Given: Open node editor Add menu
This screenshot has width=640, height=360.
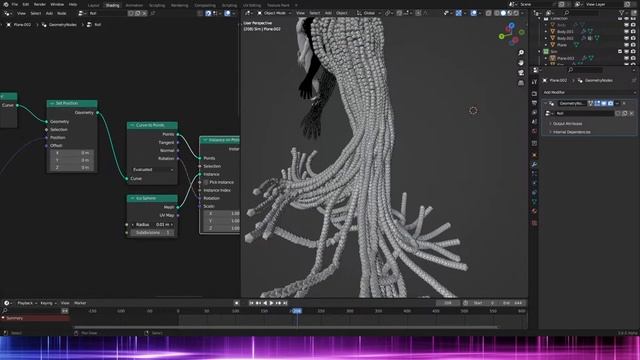Looking at the screenshot, I should (x=49, y=13).
